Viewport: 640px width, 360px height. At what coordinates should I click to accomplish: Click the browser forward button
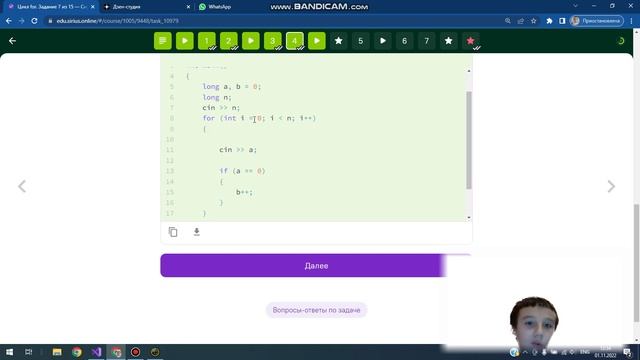pyautogui.click(x=21, y=21)
